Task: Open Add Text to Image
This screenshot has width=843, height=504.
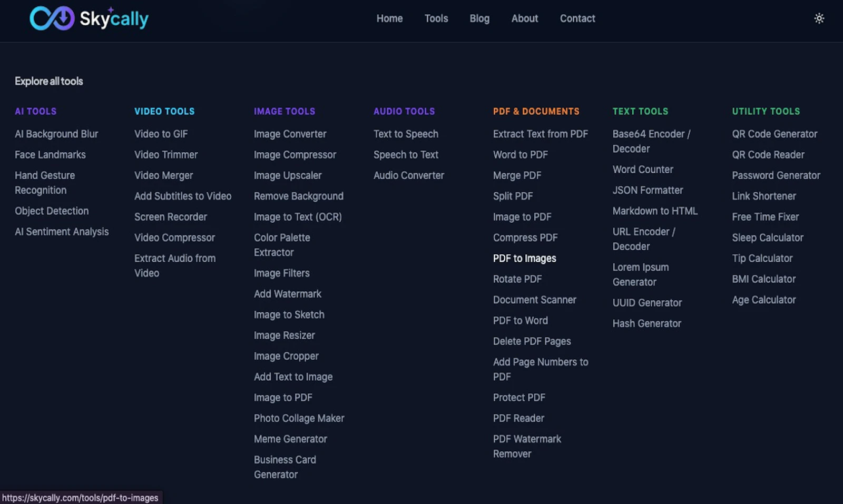Action: click(x=293, y=377)
